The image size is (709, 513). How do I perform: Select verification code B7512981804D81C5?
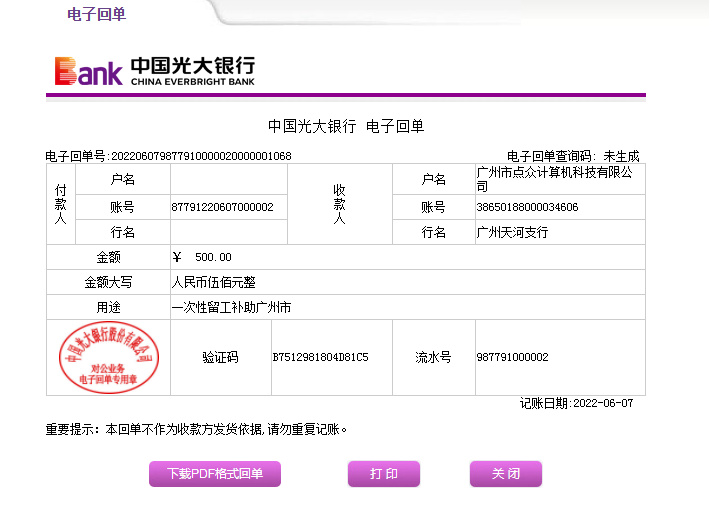tap(320, 357)
